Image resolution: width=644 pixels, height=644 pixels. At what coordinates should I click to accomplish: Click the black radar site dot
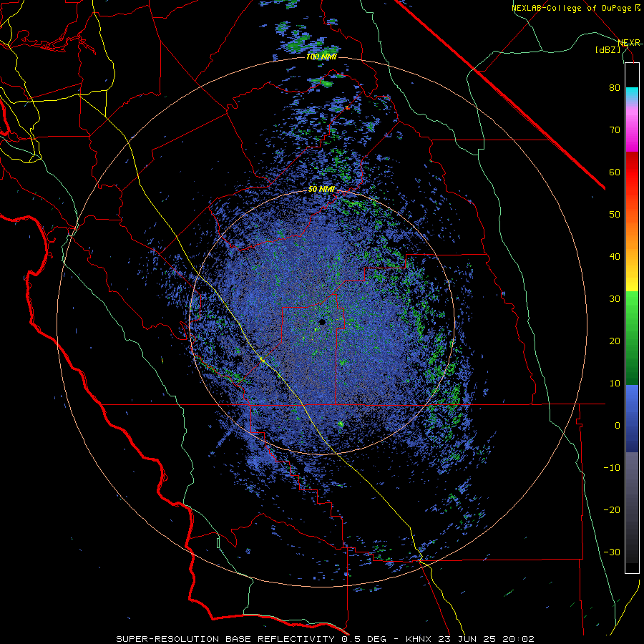[x=322, y=322]
